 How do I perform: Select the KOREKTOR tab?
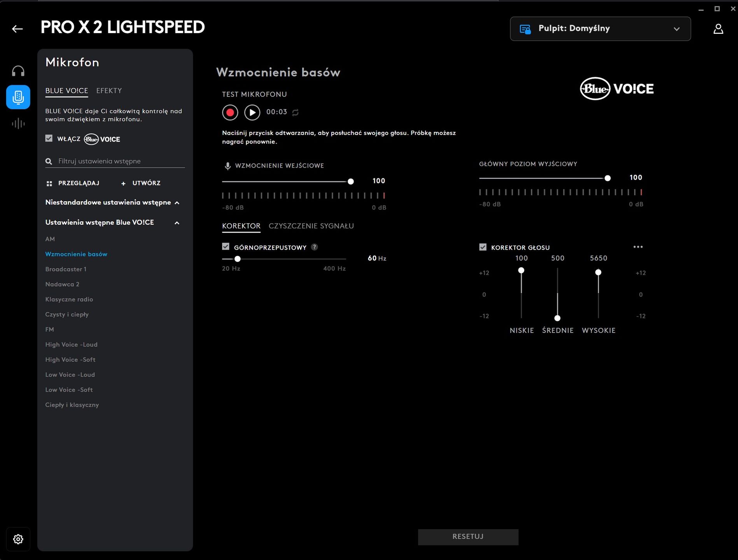pyautogui.click(x=241, y=226)
